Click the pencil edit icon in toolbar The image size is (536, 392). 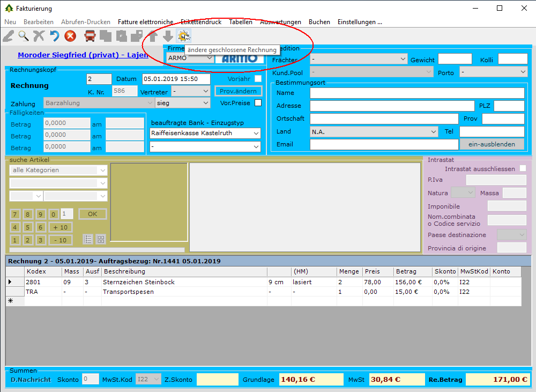(x=8, y=36)
